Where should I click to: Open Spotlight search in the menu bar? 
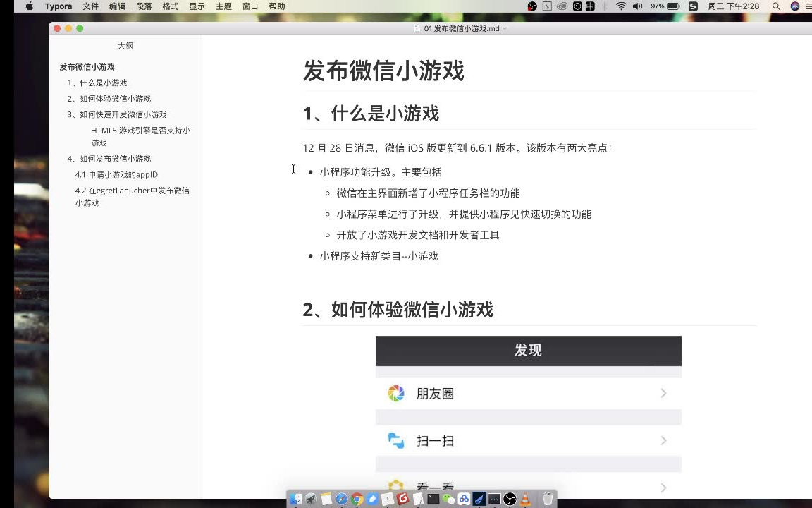point(775,6)
